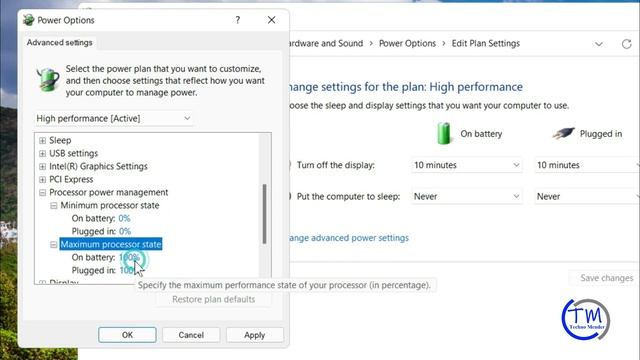The image size is (640, 360).
Task: Open Plugged in turn off display dropdown
Action: 587,165
